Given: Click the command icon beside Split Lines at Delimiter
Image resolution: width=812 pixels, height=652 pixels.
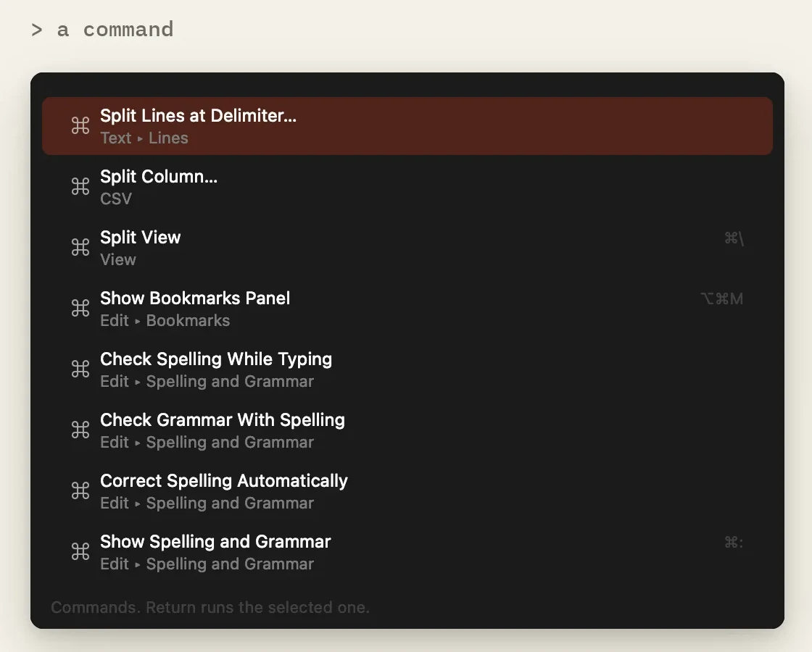Looking at the screenshot, I should coord(80,126).
